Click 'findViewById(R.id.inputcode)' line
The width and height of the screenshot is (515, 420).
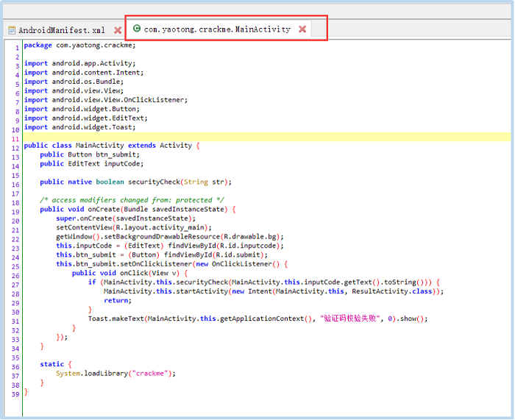(x=170, y=246)
